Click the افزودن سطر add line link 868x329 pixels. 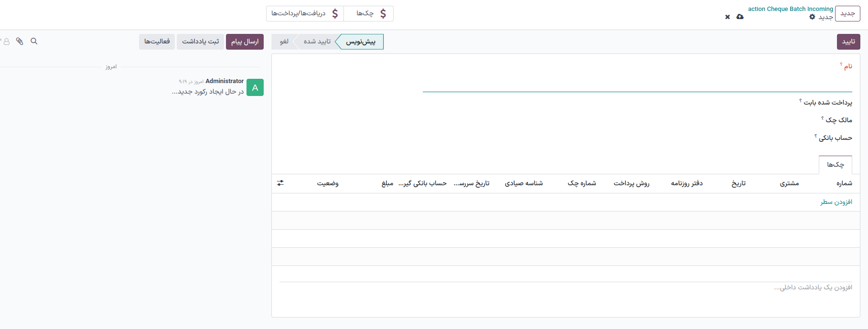click(836, 202)
